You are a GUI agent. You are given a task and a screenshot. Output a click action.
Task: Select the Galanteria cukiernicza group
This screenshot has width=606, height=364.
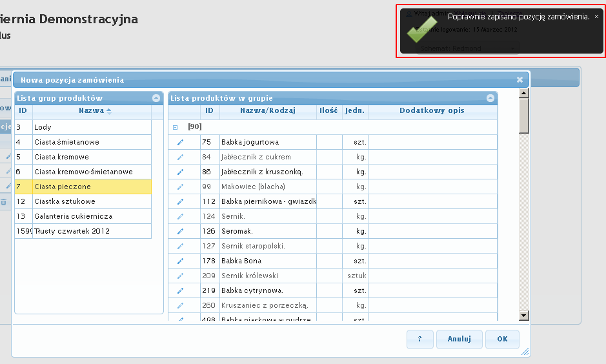tap(73, 216)
